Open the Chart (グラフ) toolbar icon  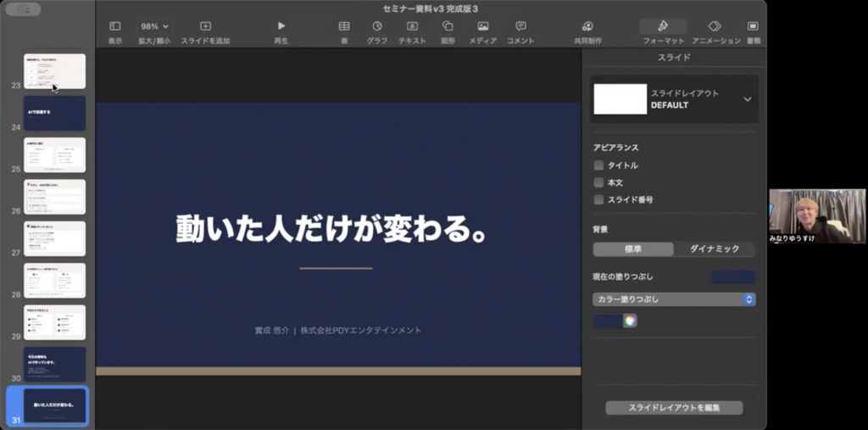(377, 26)
